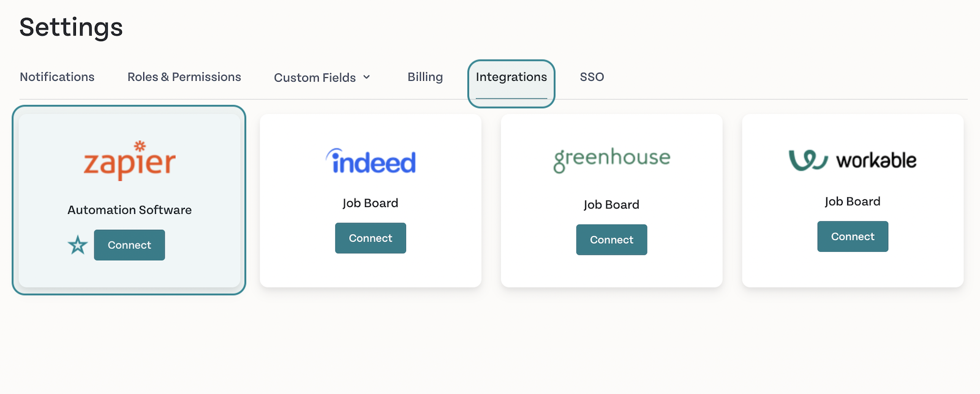Expand the Custom Fields chevron arrow

click(x=367, y=77)
